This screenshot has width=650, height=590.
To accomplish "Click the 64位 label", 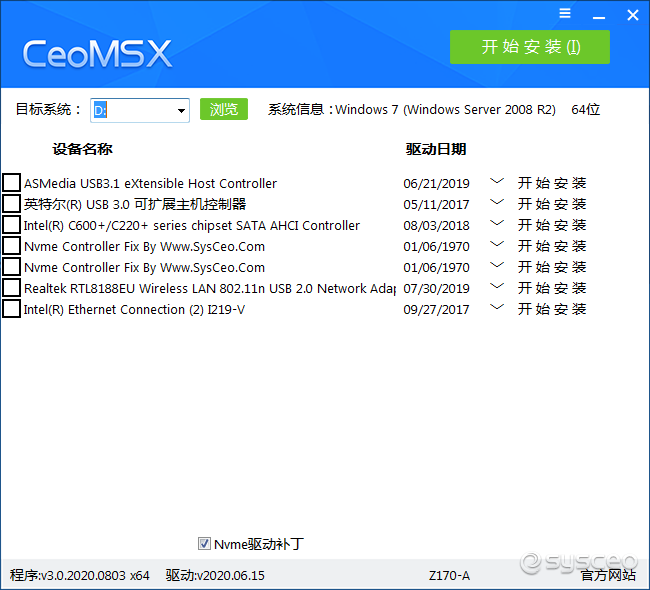I will (585, 109).
